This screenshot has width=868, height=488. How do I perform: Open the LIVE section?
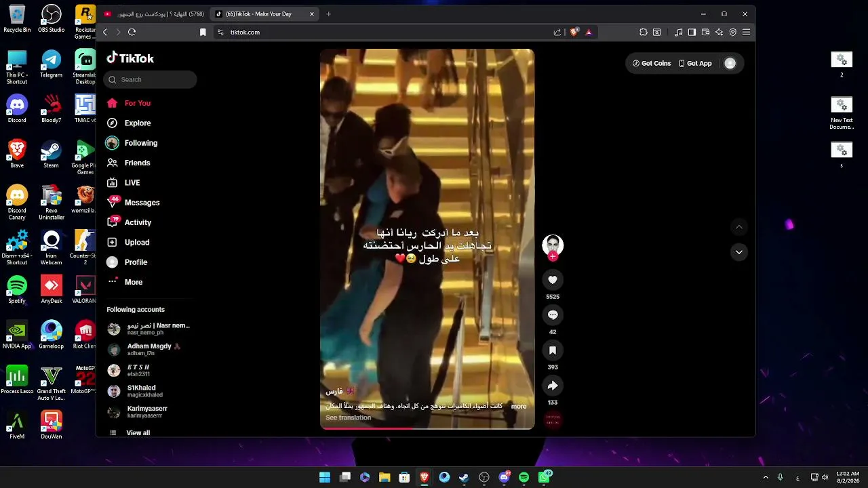[x=123, y=182]
